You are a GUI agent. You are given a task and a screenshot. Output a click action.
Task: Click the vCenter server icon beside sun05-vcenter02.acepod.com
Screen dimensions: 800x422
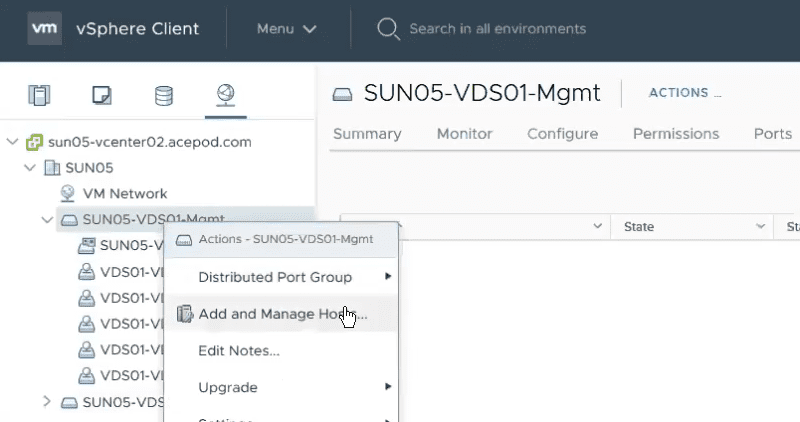coord(34,142)
